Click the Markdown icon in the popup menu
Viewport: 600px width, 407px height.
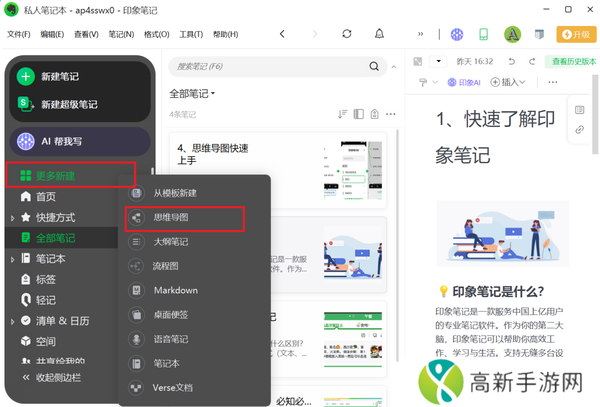136,290
